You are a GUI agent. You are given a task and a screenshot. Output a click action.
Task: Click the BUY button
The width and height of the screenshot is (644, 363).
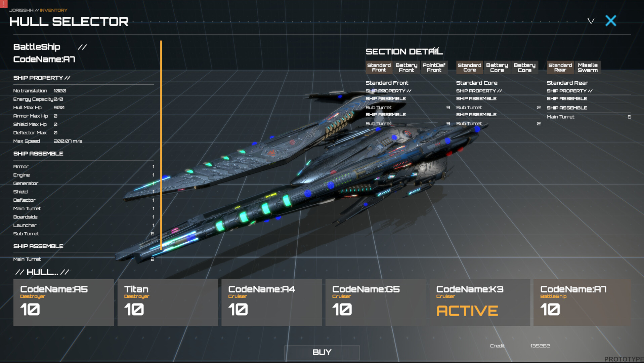[x=321, y=352]
